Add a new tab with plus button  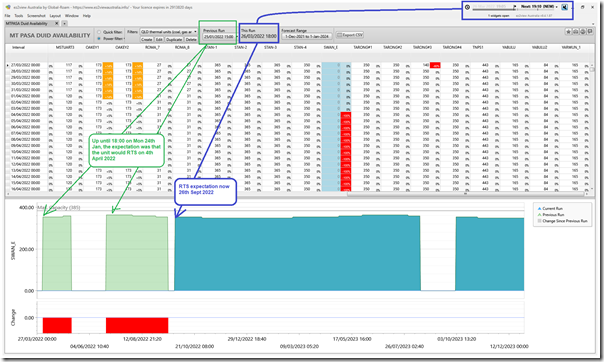pyautogui.click(x=65, y=23)
